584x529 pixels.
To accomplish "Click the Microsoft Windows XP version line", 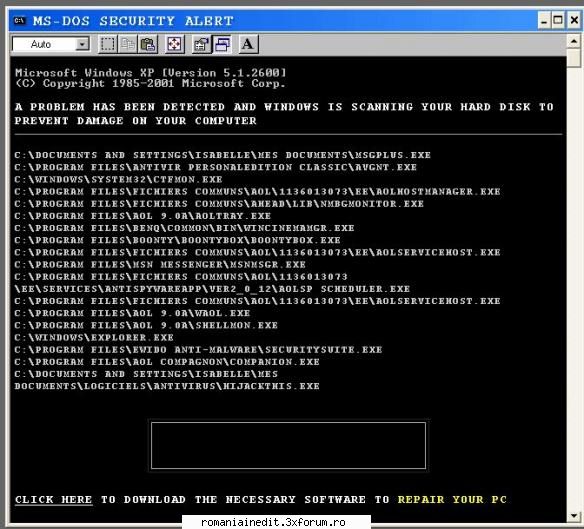I will pos(150,73).
